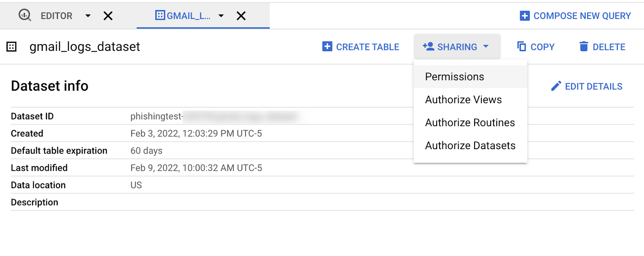Click CREATE TABLE
Image resolution: width=644 pixels, height=256 pixels.
[367, 47]
